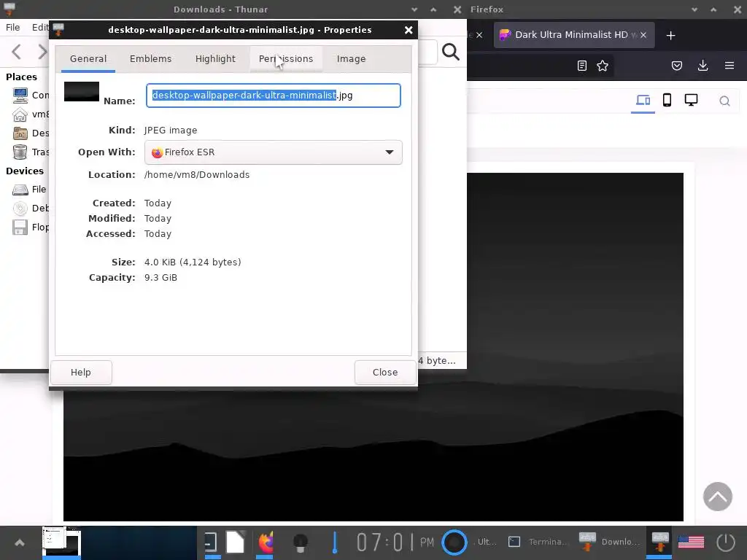
Task: Click the webpage search magnifier icon
Action: 724,101
